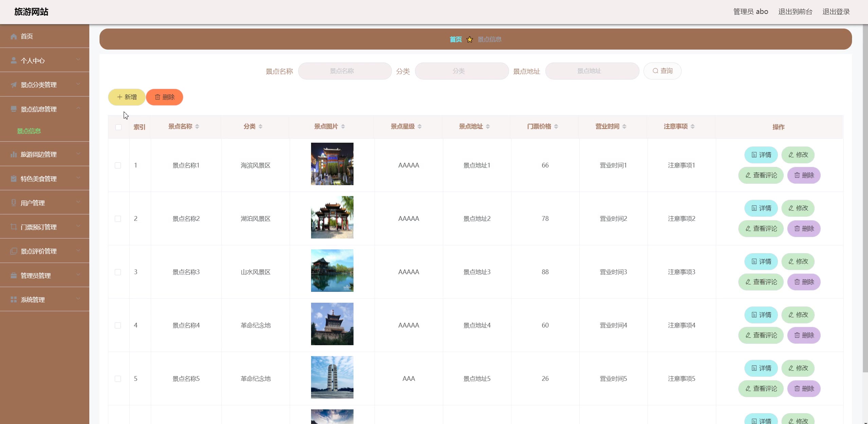868x424 pixels.
Task: Click the 分类 search input field
Action: tap(462, 71)
